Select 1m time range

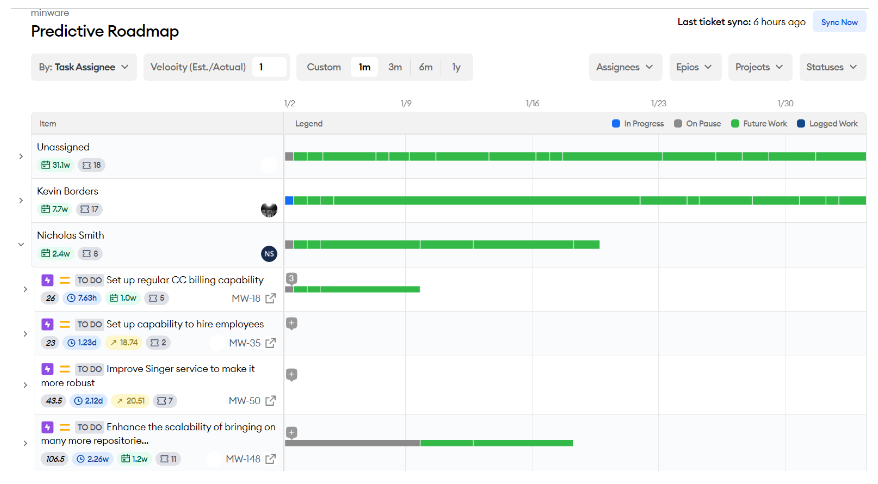[365, 67]
